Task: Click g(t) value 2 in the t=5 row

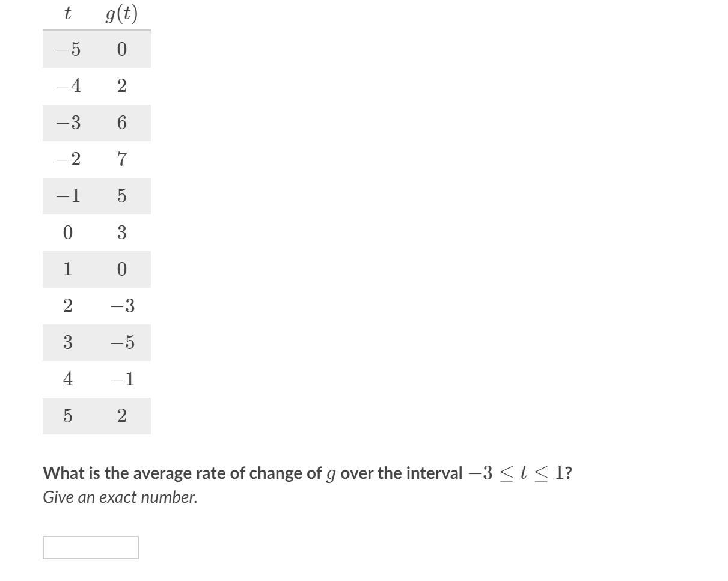Action: coord(121,416)
